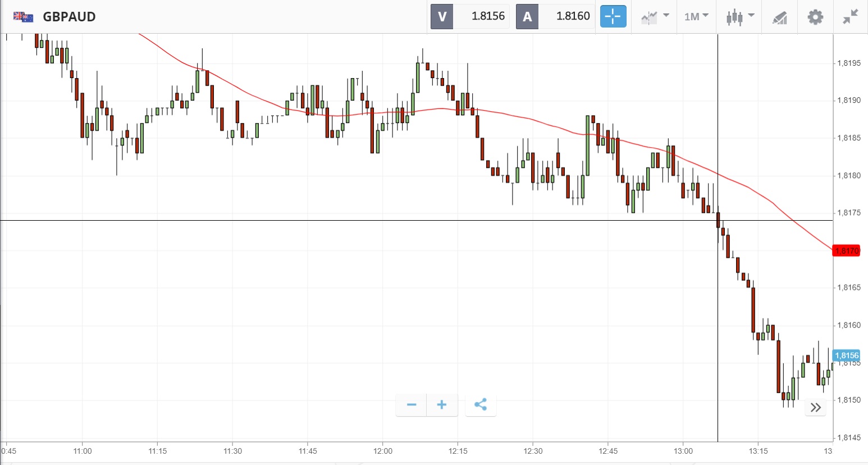The image size is (868, 465).
Task: Share the chart
Action: 481,405
